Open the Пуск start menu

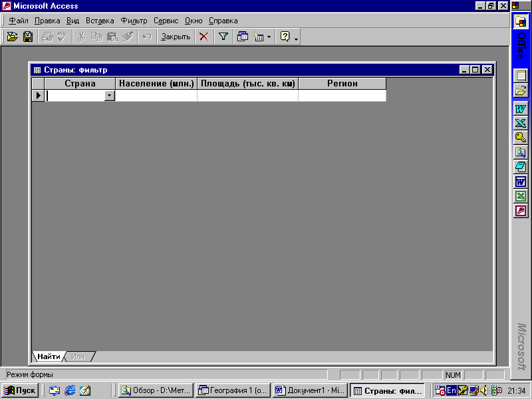pos(20,390)
